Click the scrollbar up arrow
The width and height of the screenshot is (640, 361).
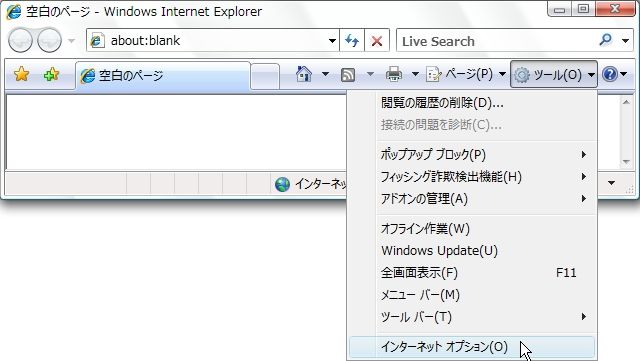(626, 102)
